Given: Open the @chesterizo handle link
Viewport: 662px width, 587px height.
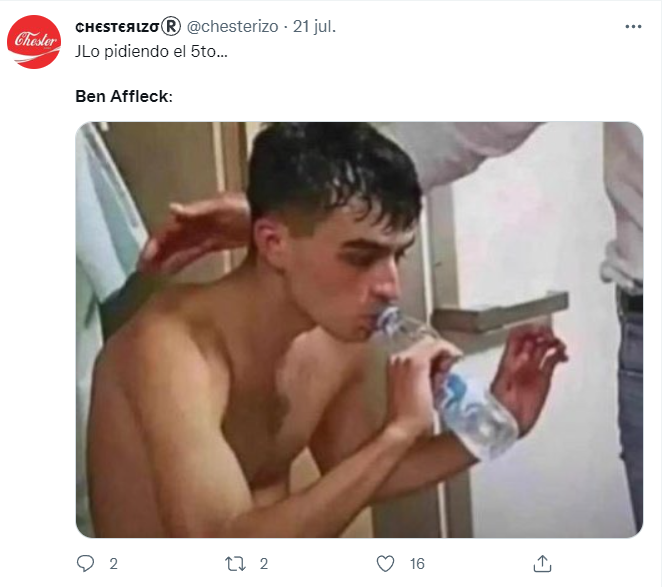Looking at the screenshot, I should (232, 27).
